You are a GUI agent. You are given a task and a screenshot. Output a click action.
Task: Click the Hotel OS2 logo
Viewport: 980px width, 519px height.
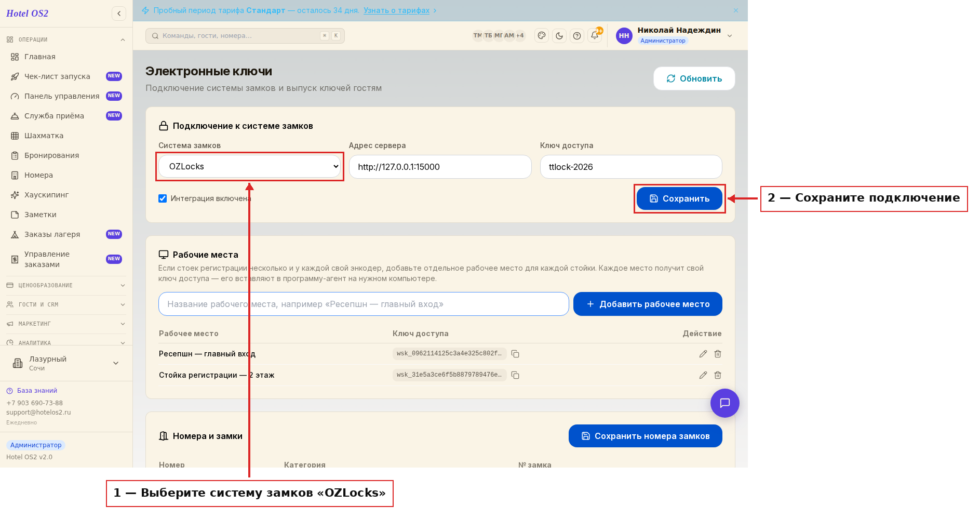click(x=27, y=14)
